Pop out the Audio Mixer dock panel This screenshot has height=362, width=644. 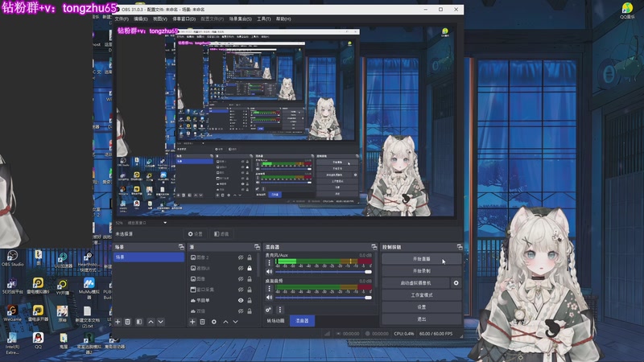coord(374,247)
